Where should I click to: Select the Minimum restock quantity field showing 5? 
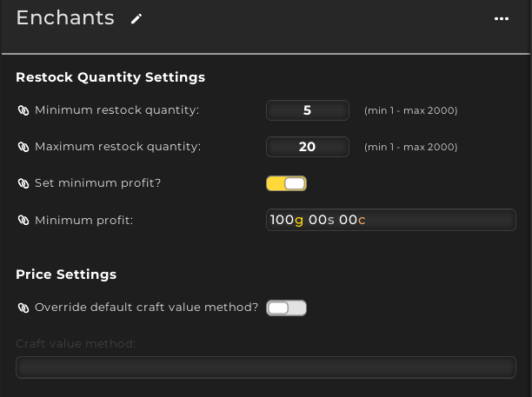pos(308,110)
